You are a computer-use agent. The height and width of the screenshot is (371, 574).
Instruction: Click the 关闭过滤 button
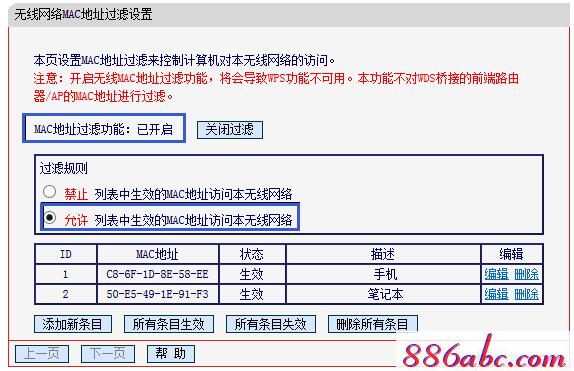tap(230, 130)
